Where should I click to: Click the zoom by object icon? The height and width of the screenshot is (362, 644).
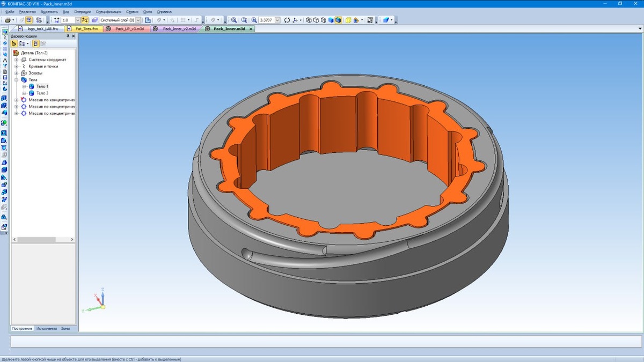[x=244, y=20]
